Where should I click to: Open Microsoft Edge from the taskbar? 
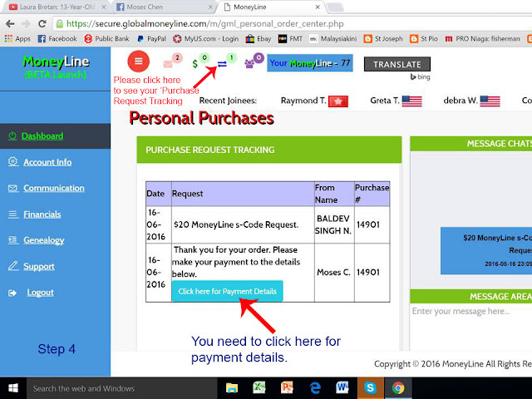tap(315, 388)
